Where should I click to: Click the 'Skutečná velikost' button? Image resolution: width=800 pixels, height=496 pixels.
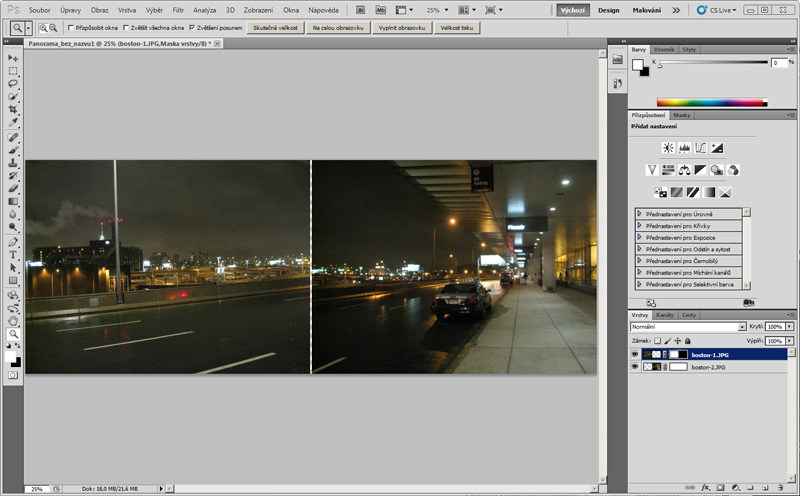[x=274, y=27]
